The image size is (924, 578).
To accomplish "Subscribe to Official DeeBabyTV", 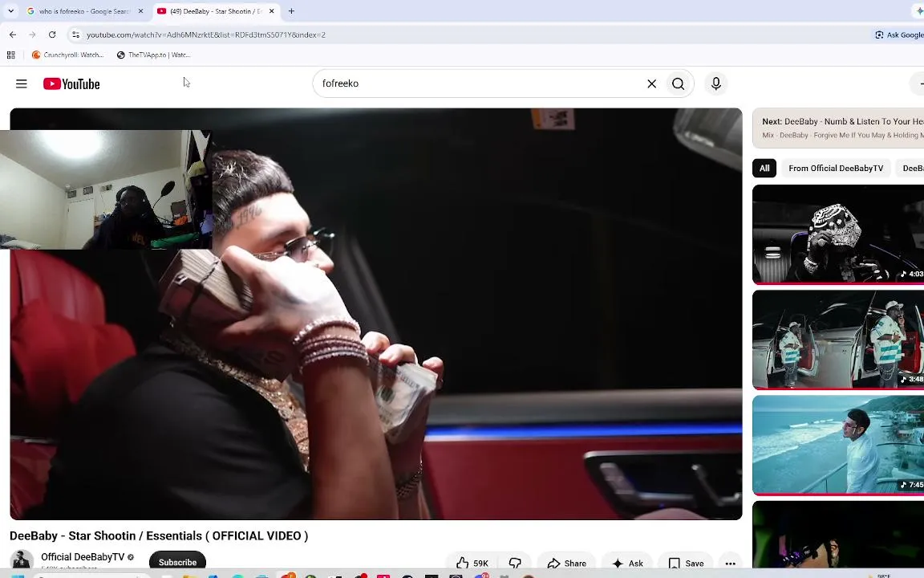I will tap(177, 562).
